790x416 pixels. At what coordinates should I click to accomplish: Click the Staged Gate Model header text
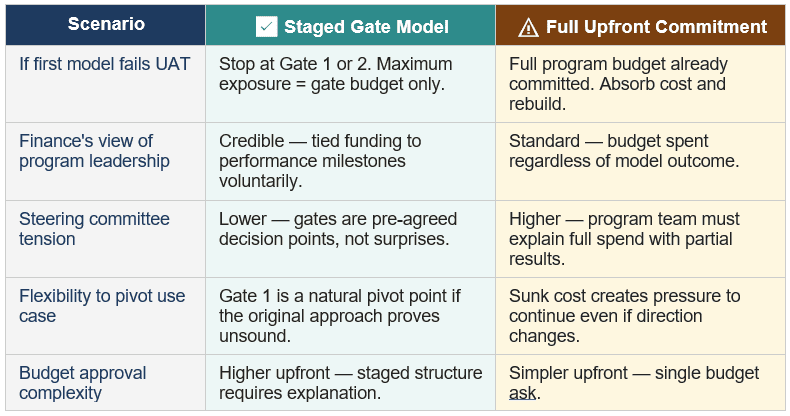pos(366,27)
